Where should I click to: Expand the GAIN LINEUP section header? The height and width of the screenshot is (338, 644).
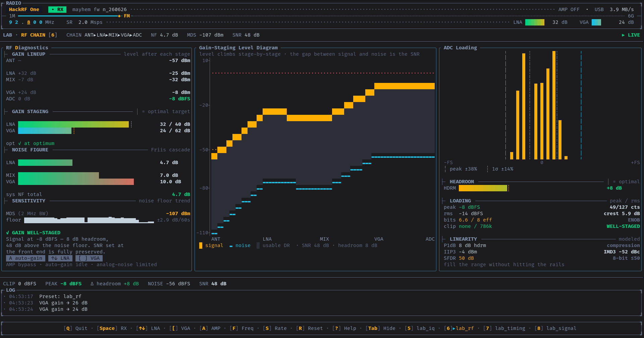click(x=29, y=54)
